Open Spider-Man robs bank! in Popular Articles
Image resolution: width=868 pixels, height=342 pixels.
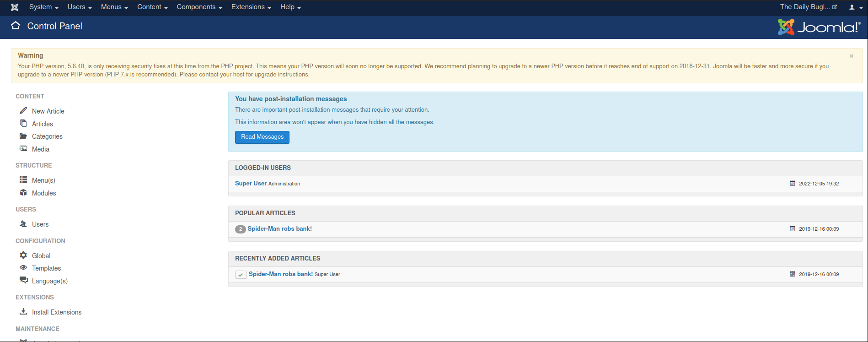tap(279, 228)
